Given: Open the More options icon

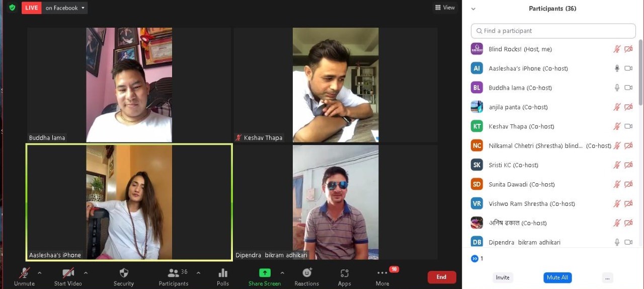Looking at the screenshot, I should (382, 273).
